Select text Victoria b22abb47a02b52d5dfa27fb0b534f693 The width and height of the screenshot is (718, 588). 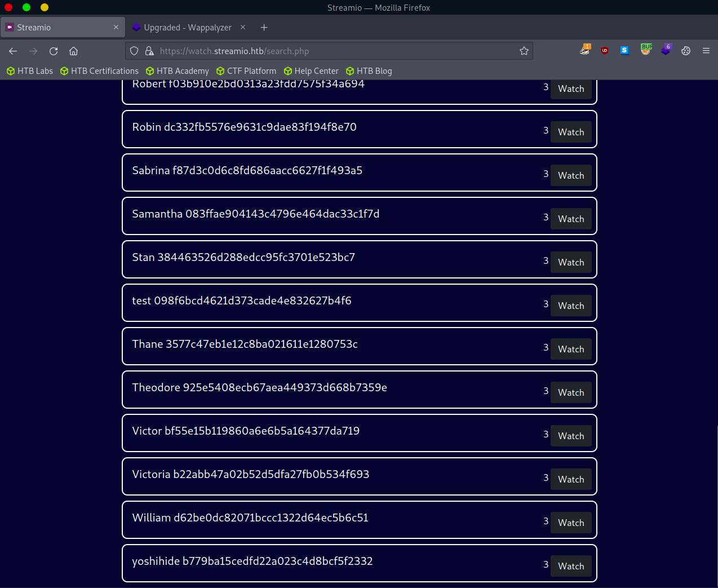point(251,474)
